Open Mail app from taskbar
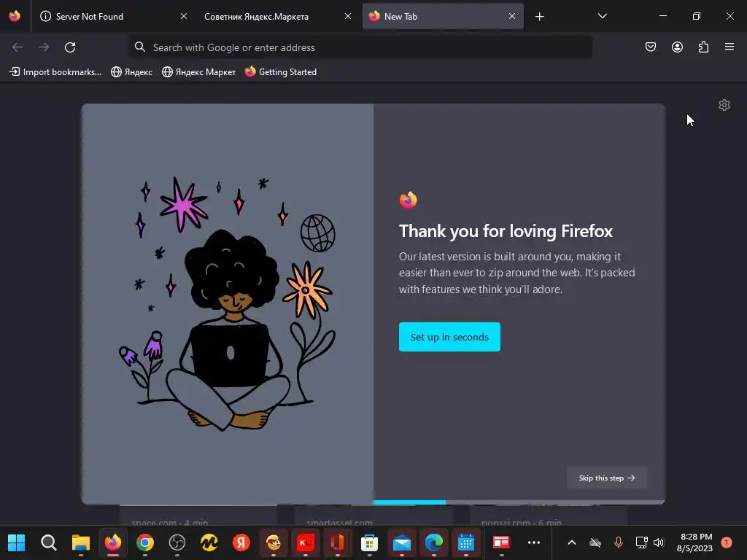The width and height of the screenshot is (747, 560). (x=402, y=542)
